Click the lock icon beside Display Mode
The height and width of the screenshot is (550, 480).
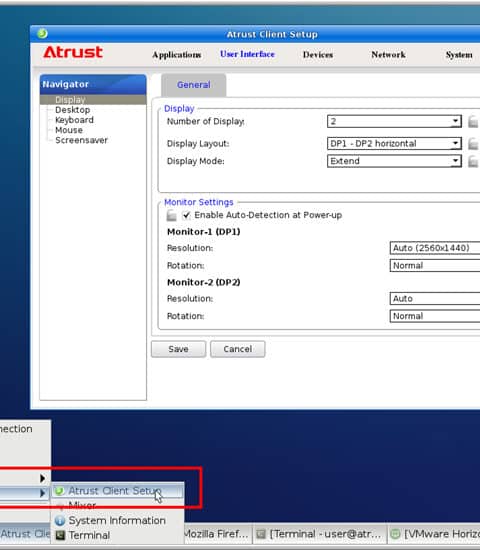point(473,161)
